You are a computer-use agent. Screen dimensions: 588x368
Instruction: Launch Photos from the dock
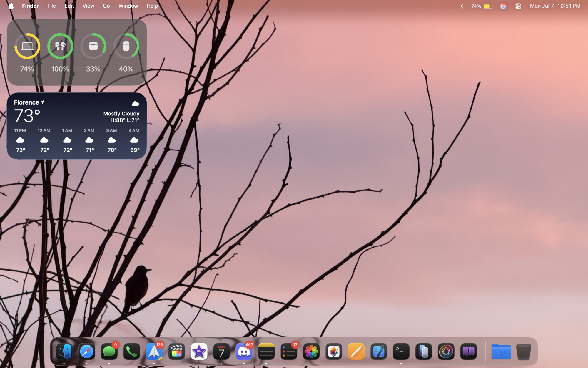(x=311, y=352)
